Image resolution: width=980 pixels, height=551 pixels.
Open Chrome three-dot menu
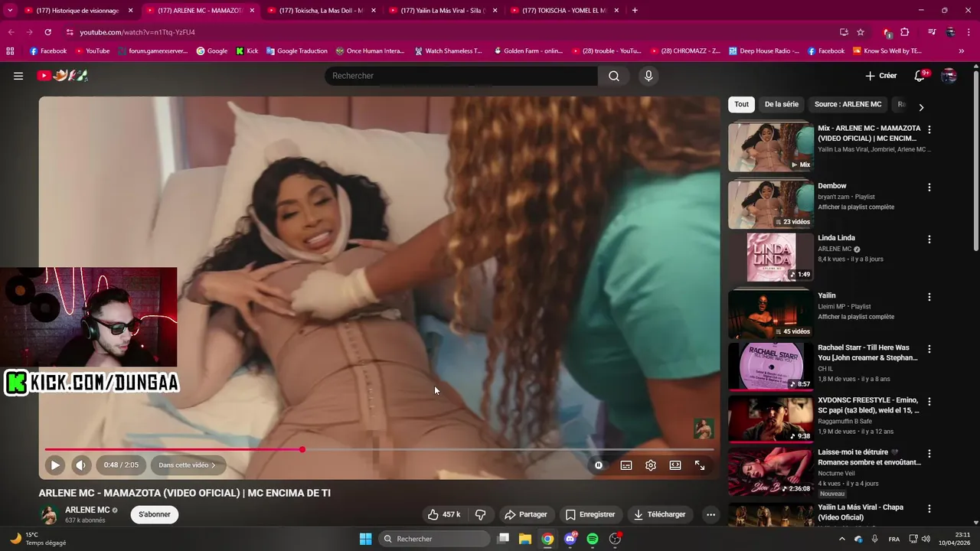coord(969,32)
